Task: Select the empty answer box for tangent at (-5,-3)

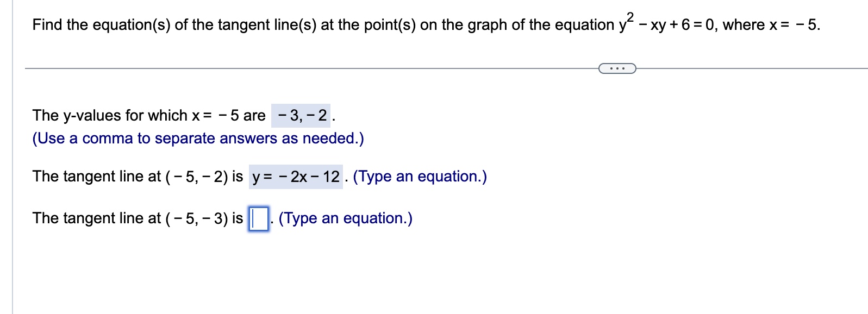Action: pyautogui.click(x=258, y=219)
